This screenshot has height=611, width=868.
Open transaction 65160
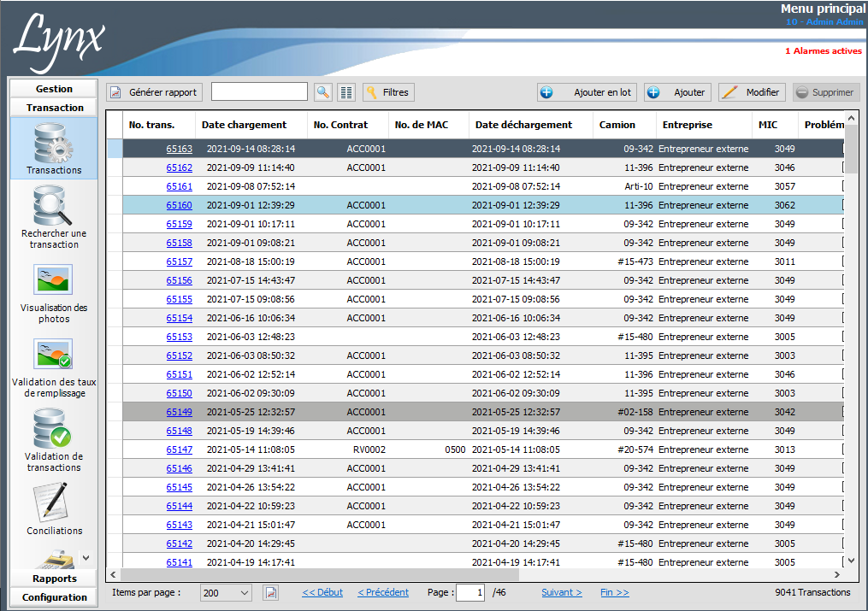[x=180, y=205]
